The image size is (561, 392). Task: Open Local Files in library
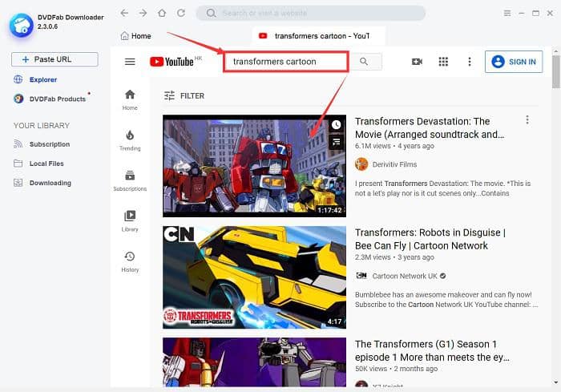pos(38,164)
